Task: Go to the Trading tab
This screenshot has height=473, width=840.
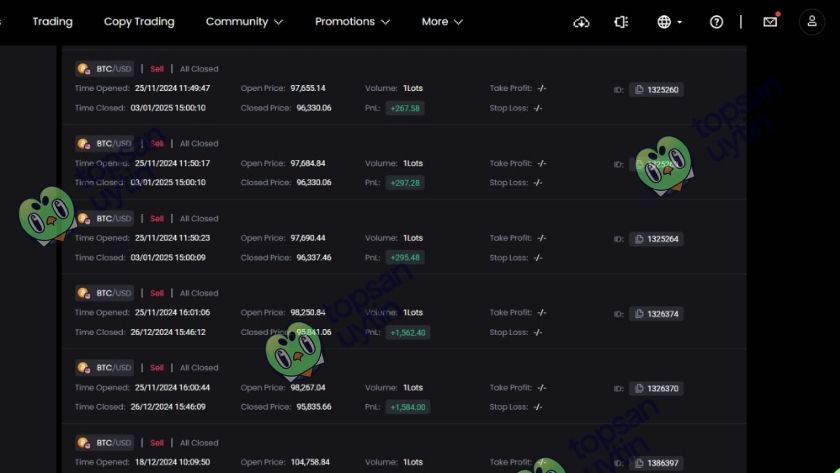Action: pyautogui.click(x=52, y=22)
